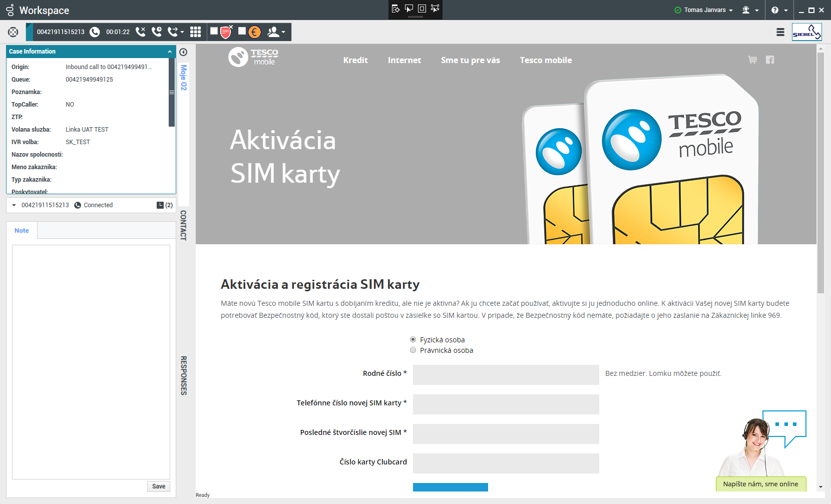Open the hamburger main menu icon
The height and width of the screenshot is (504, 831).
(x=780, y=32)
